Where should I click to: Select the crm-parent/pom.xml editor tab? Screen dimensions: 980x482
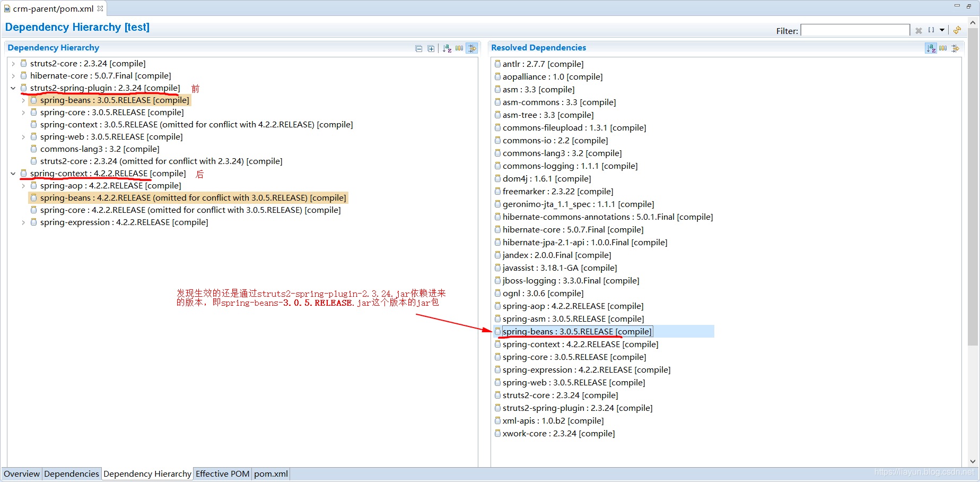click(x=53, y=8)
